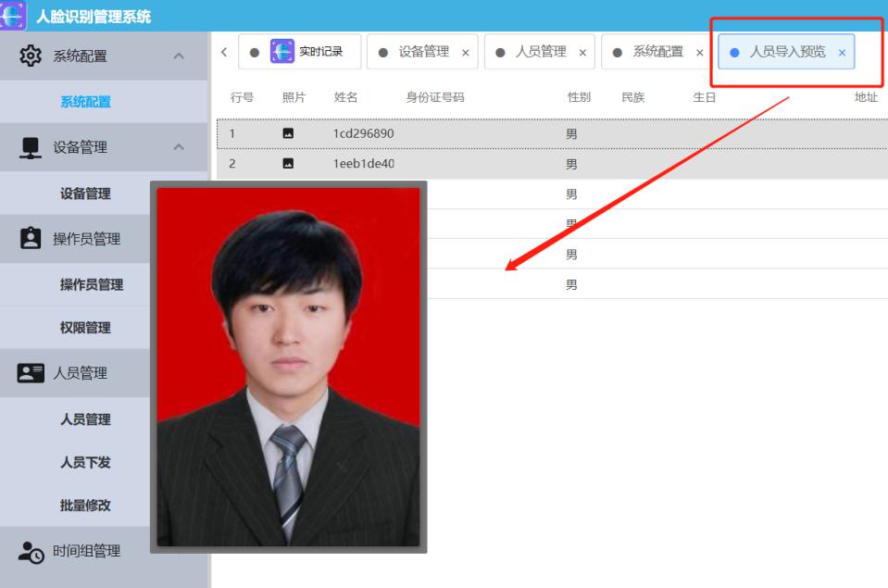
Task: Click the app logo in title bar
Action: pos(13,16)
